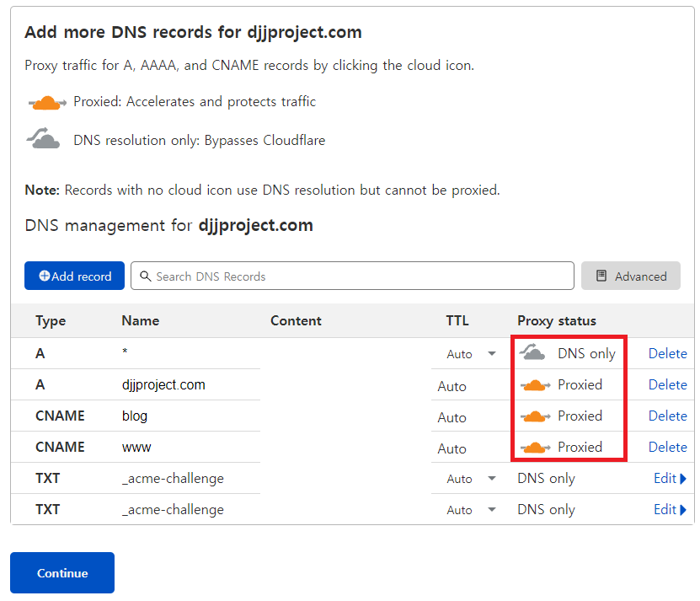
Task: Click the Advanced list icon
Action: click(601, 276)
